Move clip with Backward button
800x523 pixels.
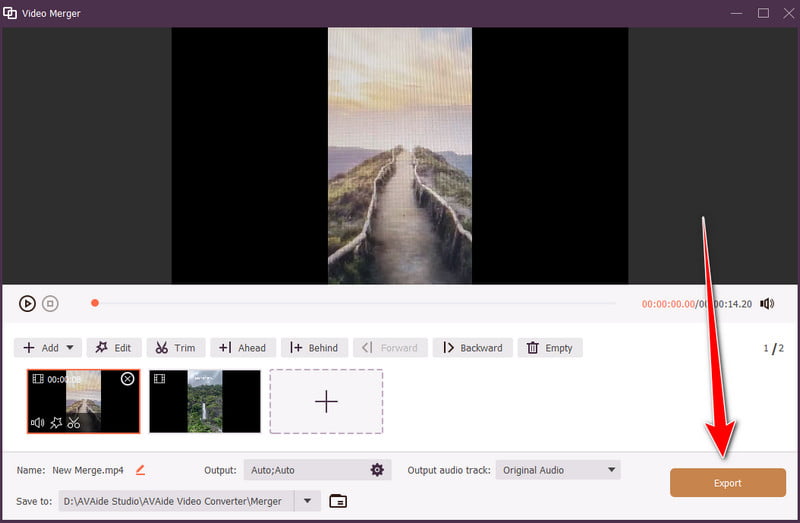tap(472, 348)
